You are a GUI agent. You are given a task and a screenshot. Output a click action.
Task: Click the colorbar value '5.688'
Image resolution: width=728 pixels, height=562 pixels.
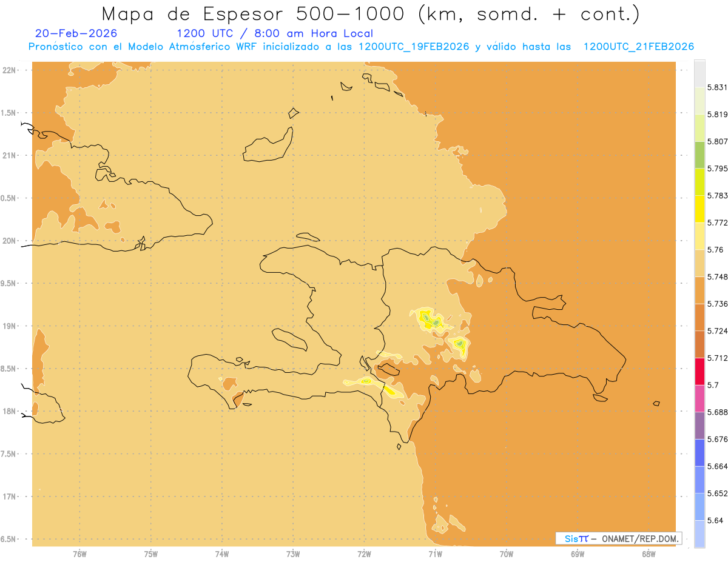(718, 412)
